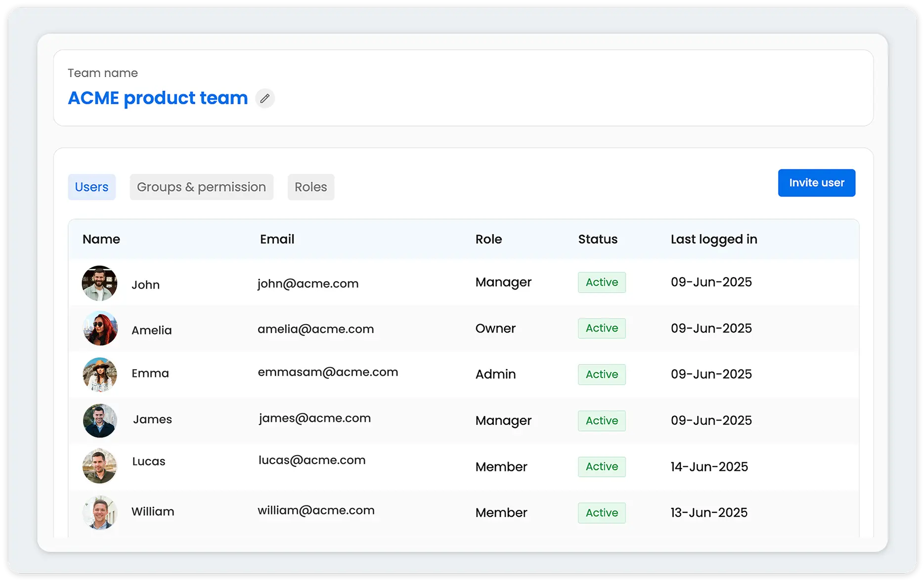Click Amelia's last login date 09-Jun-2025
The image size is (924, 583).
711,328
